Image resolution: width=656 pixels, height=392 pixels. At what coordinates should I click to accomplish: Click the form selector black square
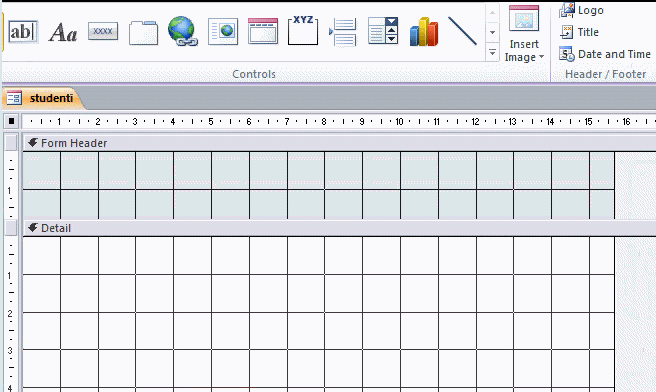[11, 121]
